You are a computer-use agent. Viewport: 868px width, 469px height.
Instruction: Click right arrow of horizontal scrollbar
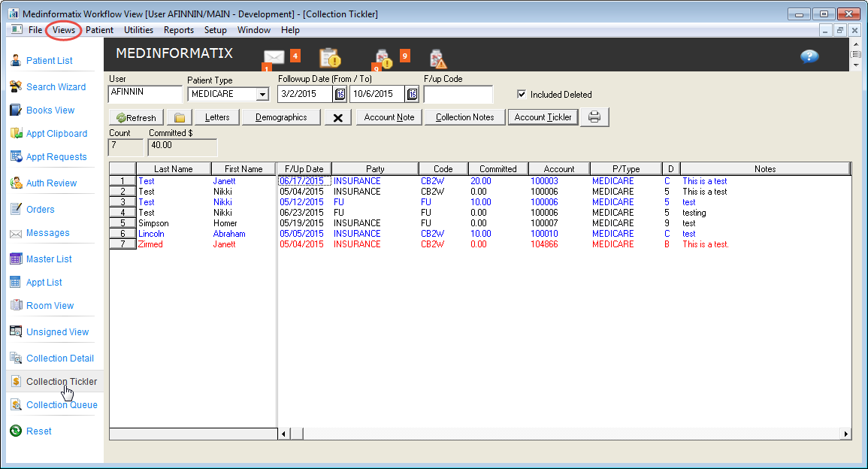tap(845, 434)
